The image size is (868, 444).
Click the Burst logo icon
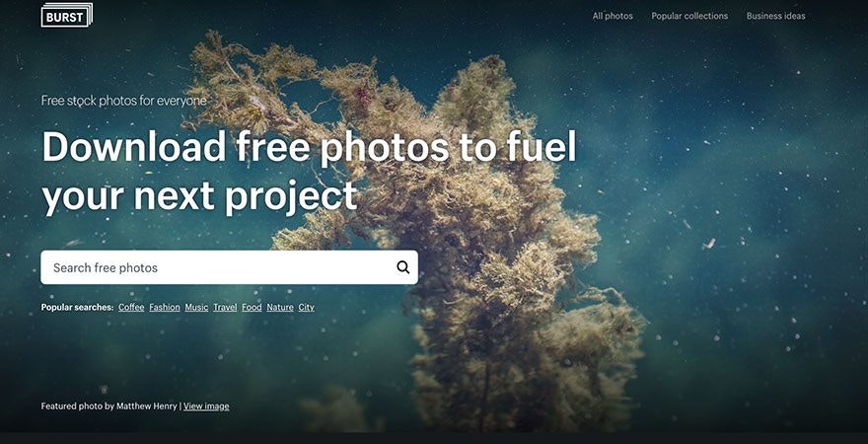tap(66, 16)
